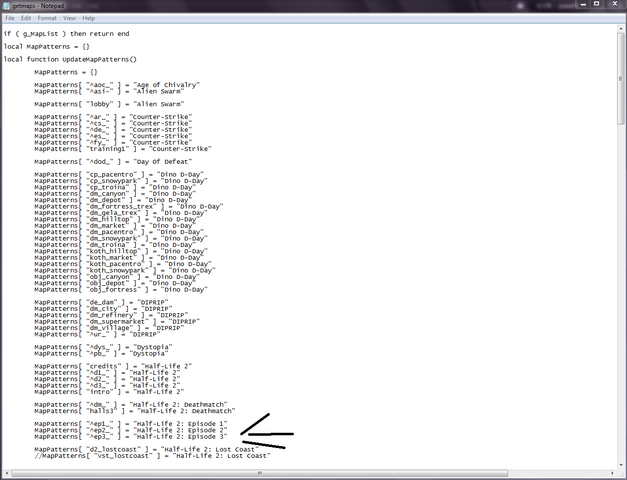This screenshot has width=627, height=480.
Task: Click the '^asi-' Alien Swarm line
Action: click(x=109, y=91)
